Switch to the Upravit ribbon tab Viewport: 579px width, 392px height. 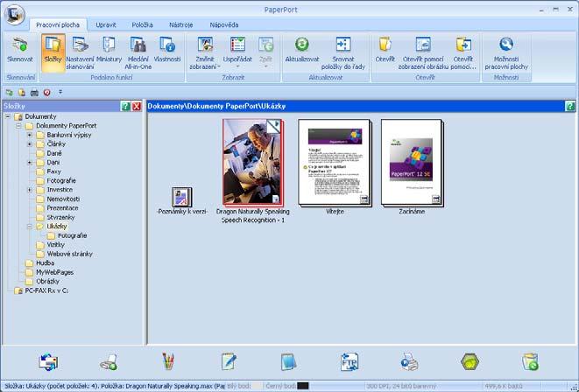point(106,25)
